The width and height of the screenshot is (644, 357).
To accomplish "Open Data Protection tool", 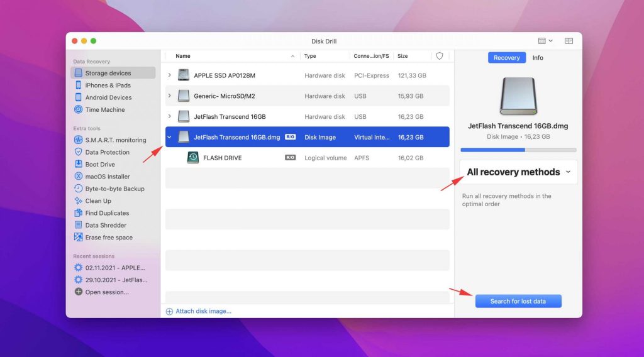I will coord(107,152).
